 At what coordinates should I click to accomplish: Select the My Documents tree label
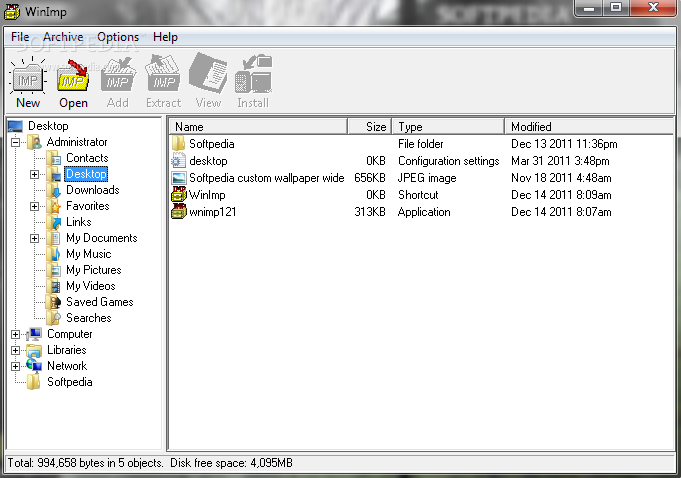point(102,238)
